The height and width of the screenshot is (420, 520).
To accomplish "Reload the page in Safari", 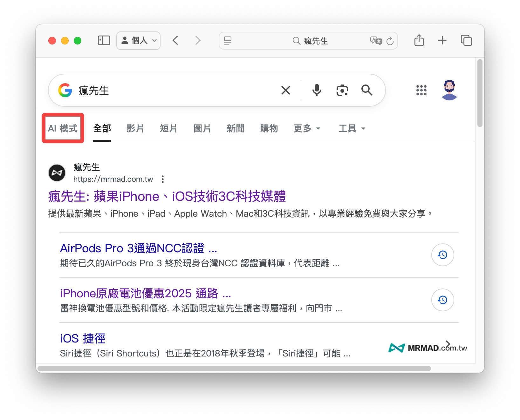I will pos(390,41).
